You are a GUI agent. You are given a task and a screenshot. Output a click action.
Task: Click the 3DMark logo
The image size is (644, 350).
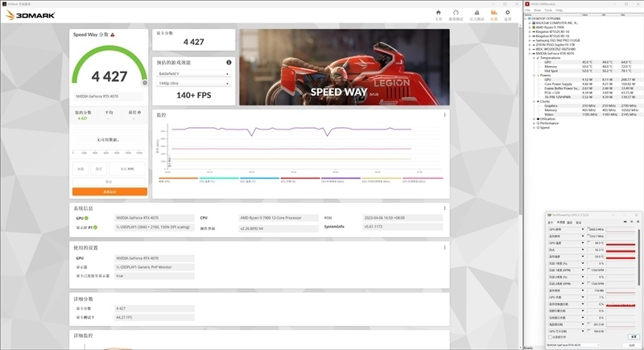[30, 15]
